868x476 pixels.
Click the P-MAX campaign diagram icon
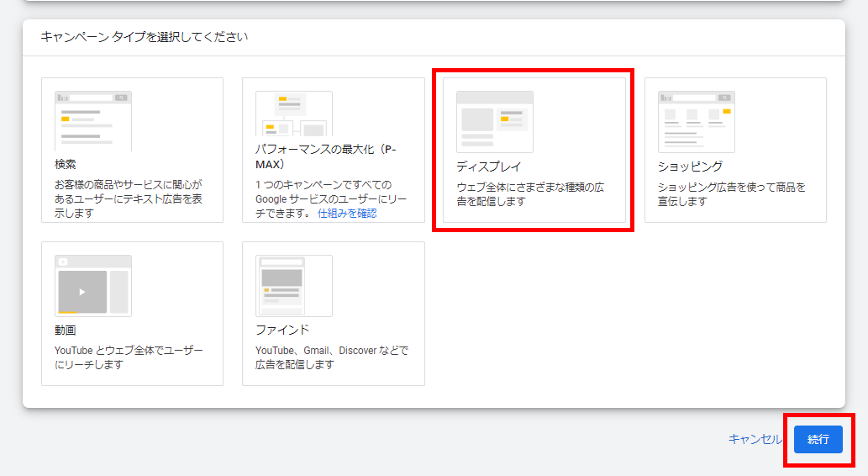pyautogui.click(x=294, y=114)
